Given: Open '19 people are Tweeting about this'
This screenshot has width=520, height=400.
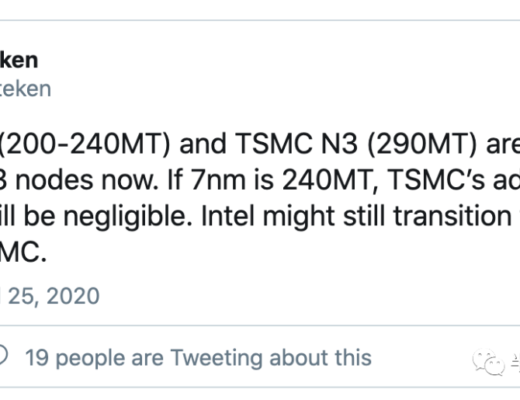Looking at the screenshot, I should pos(198,358).
